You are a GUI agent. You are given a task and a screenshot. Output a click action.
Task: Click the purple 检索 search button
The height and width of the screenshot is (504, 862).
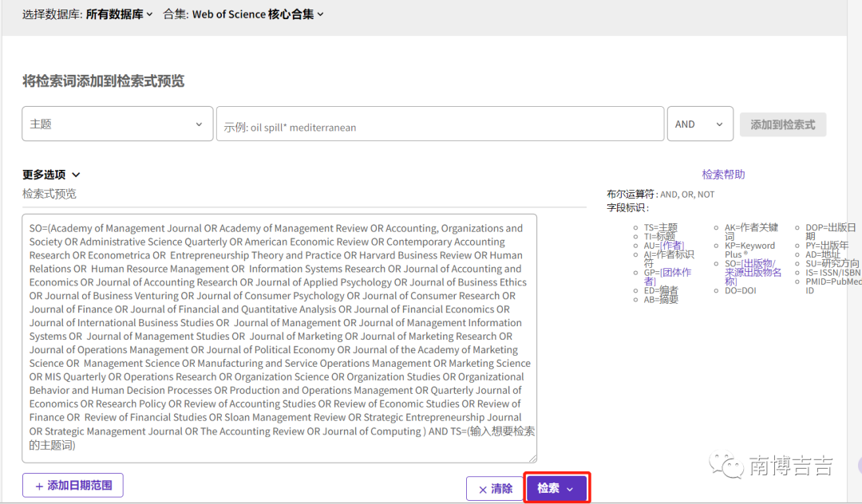point(556,488)
